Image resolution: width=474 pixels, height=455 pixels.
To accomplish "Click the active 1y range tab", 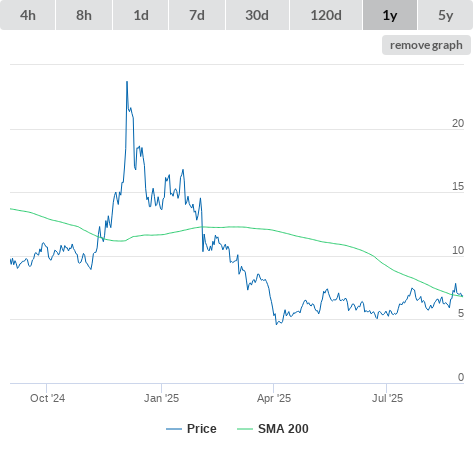I will (x=390, y=15).
